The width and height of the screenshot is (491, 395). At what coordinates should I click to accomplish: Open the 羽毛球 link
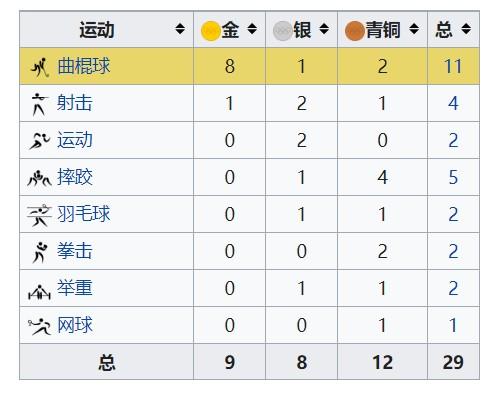coord(84,214)
